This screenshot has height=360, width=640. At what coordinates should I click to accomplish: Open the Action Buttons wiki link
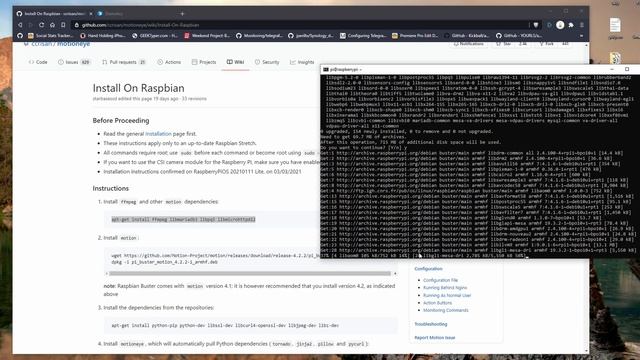coord(438,303)
